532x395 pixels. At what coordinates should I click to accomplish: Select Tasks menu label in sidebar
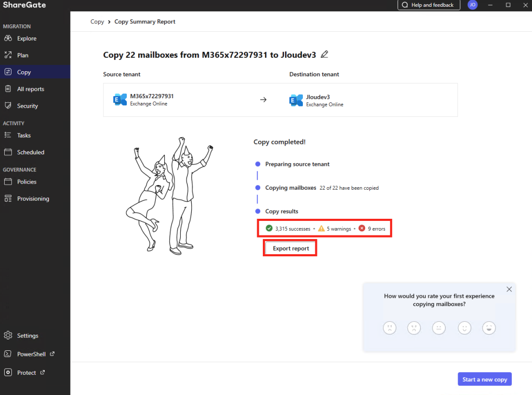click(x=24, y=135)
